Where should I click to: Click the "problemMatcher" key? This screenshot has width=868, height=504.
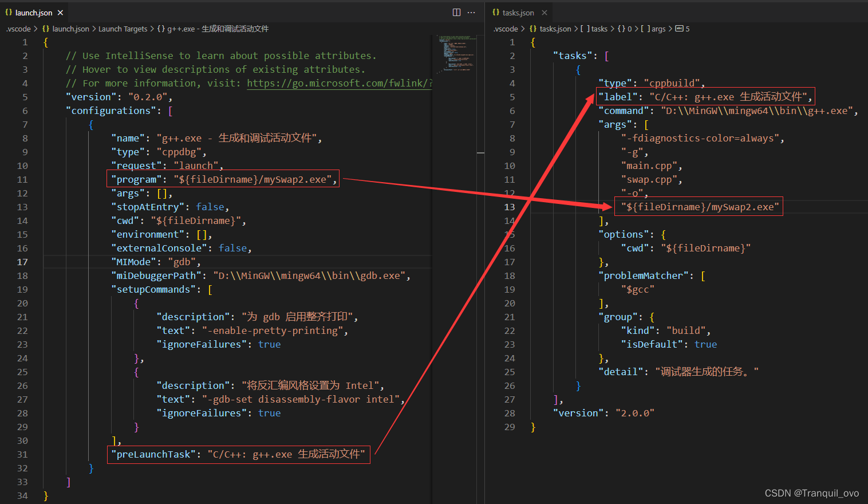(x=644, y=275)
